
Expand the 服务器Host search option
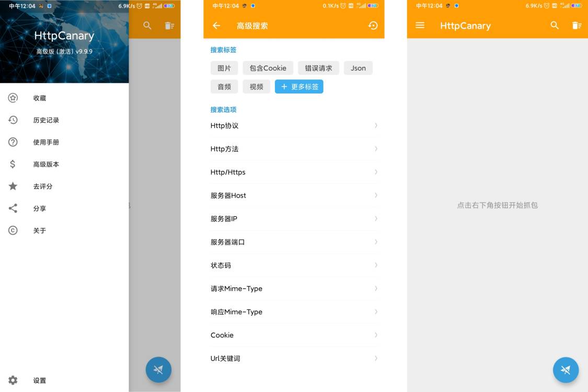294,195
